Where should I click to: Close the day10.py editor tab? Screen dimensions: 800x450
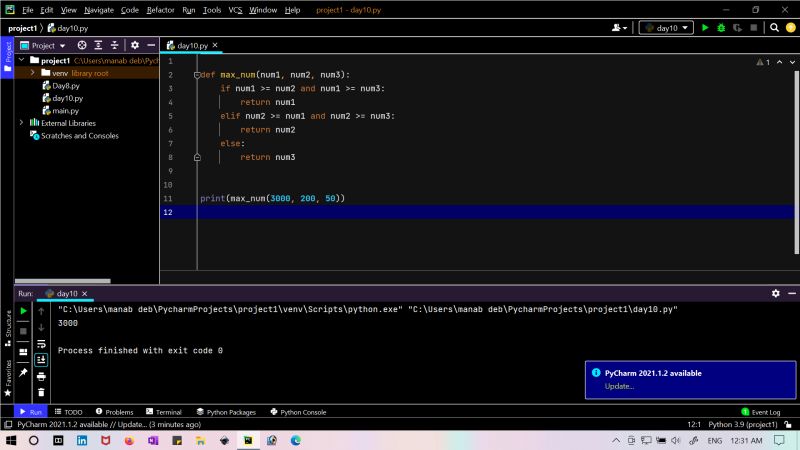click(x=215, y=45)
